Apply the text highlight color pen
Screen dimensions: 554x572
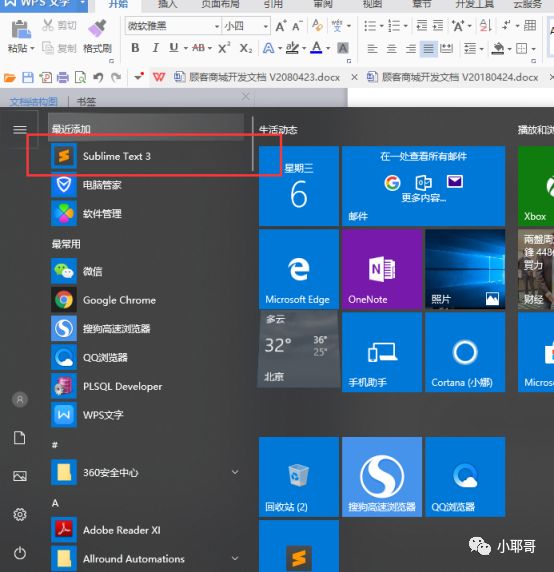(292, 48)
